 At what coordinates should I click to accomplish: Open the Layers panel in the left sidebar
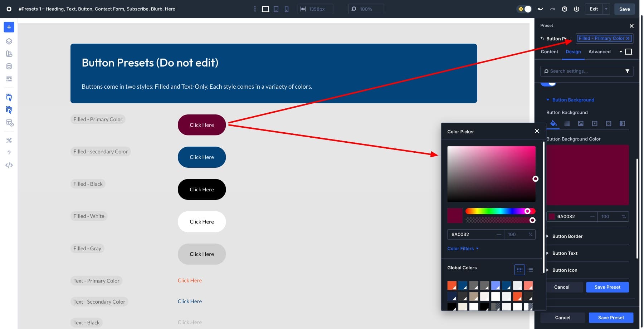9,41
